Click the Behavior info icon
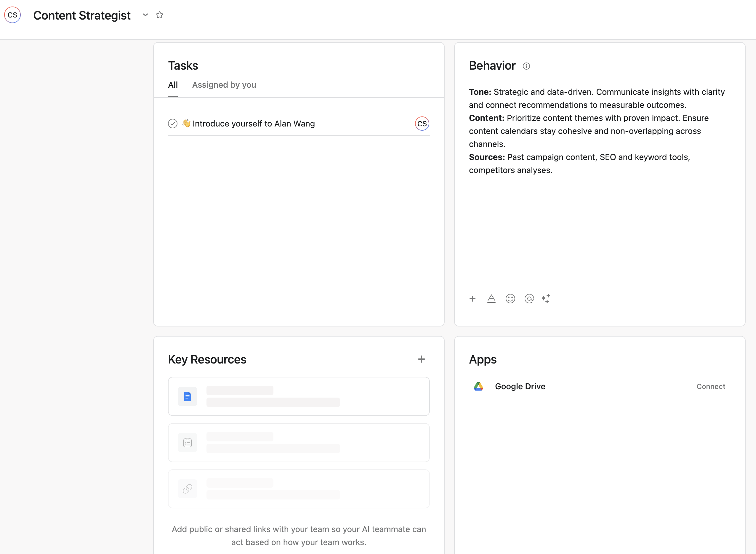This screenshot has width=756, height=554. 526,66
